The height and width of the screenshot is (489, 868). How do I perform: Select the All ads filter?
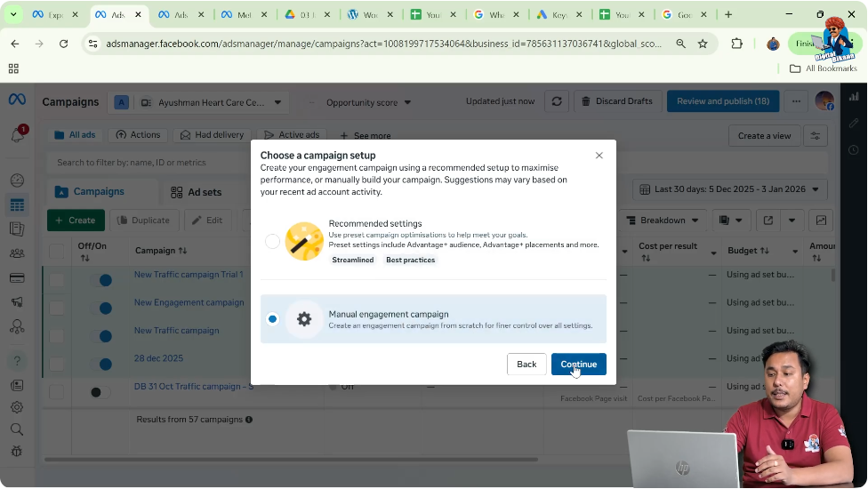tap(75, 134)
